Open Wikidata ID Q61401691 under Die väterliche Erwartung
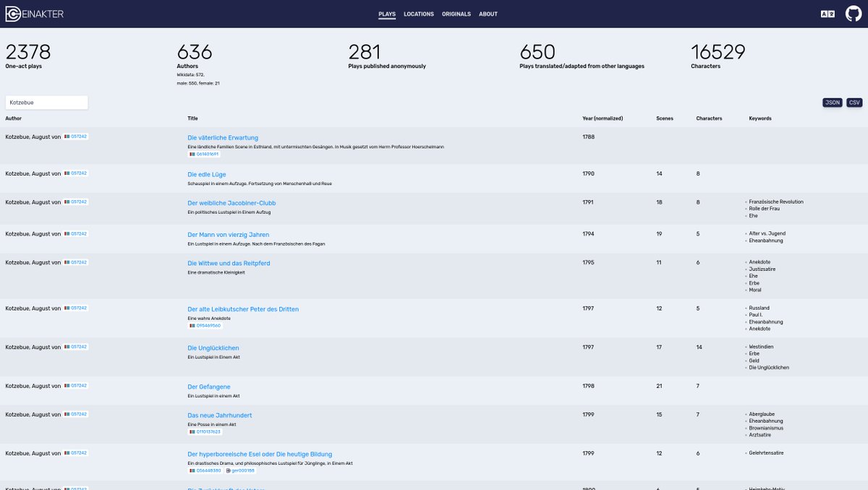This screenshot has height=490, width=868. pyautogui.click(x=204, y=154)
